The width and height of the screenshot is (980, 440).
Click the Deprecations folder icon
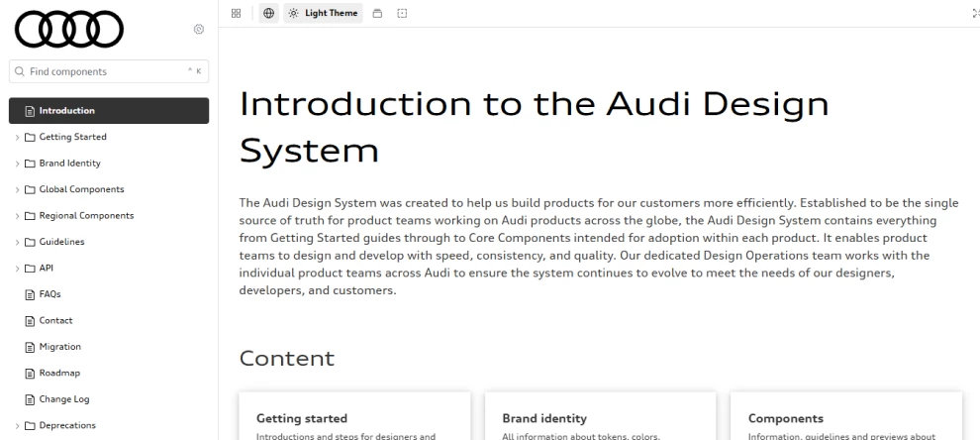coord(30,426)
